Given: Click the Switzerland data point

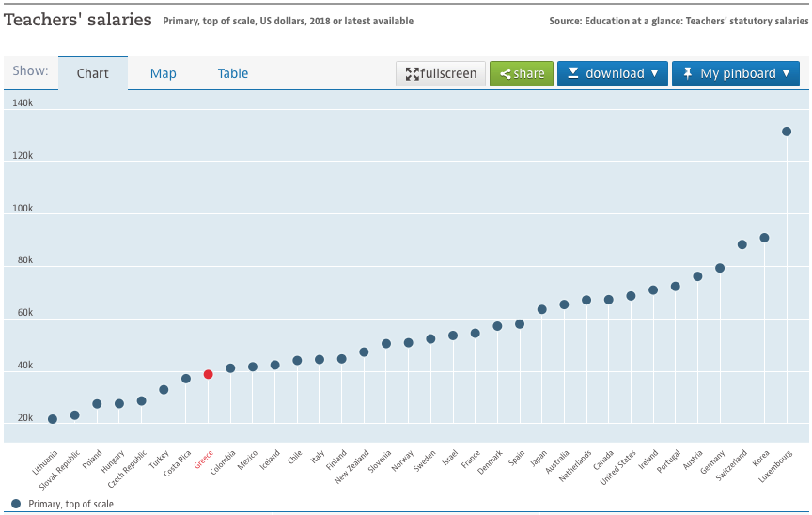Looking at the screenshot, I should (742, 244).
